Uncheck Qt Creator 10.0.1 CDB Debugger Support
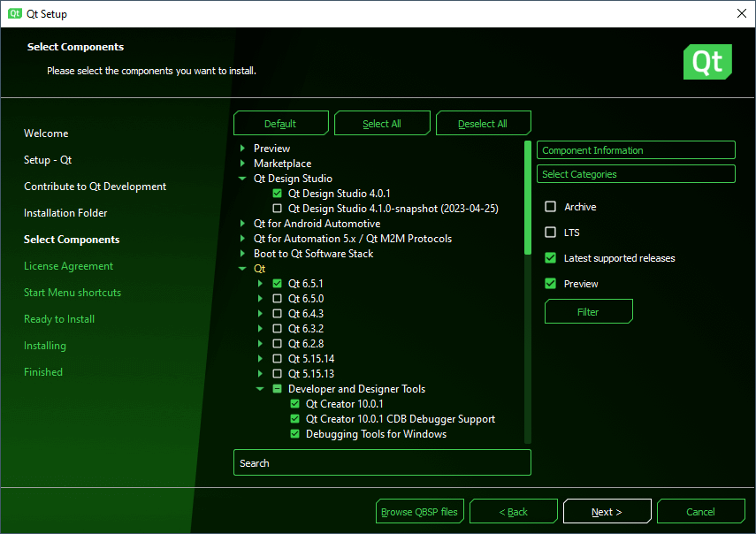Screen dimensions: 756x534 click(295, 419)
